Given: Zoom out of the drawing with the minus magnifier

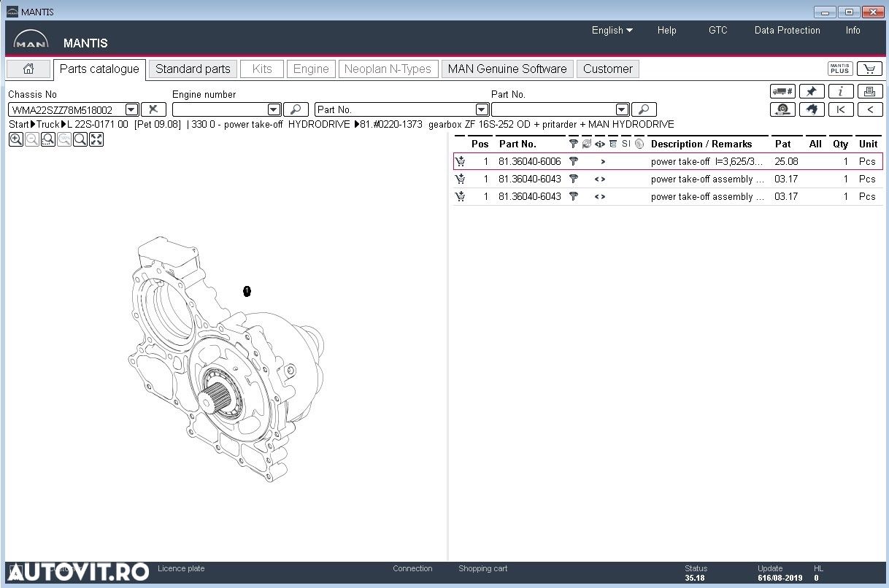Looking at the screenshot, I should (31, 139).
